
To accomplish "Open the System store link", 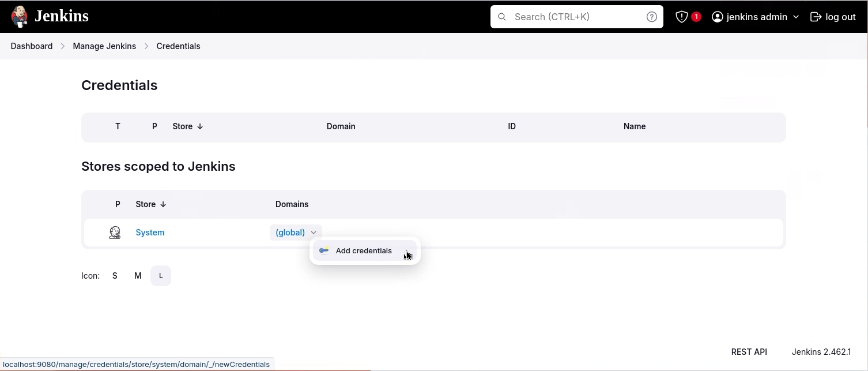I will click(x=150, y=233).
